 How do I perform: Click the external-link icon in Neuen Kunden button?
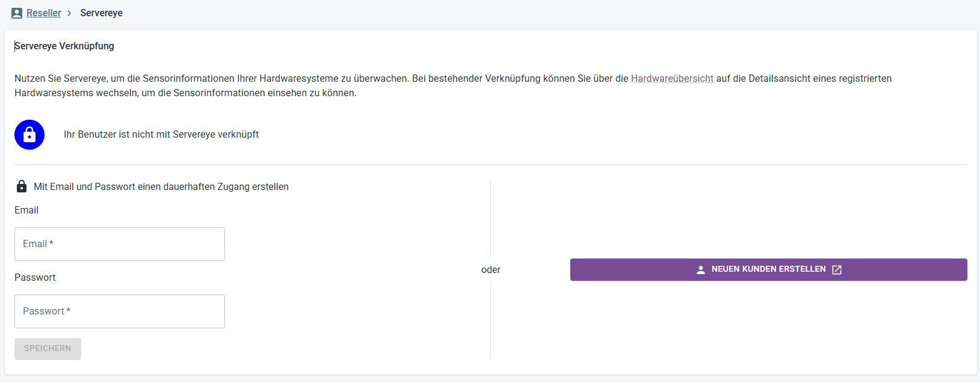point(837,270)
